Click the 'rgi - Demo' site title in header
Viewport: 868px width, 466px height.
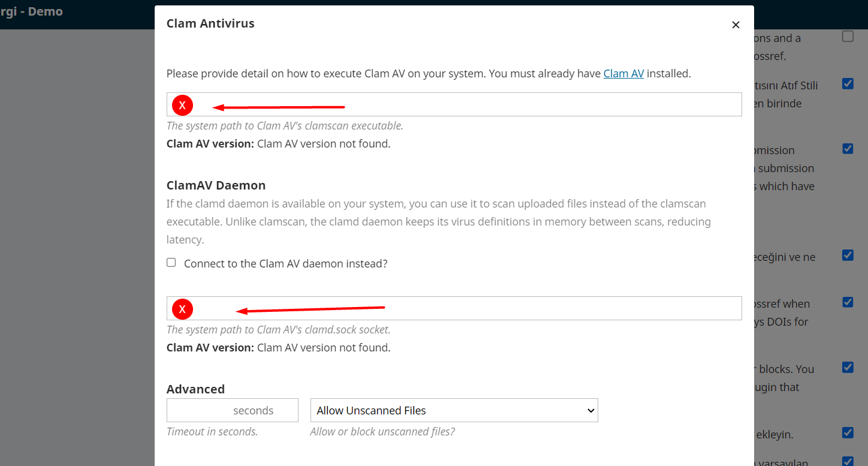click(x=31, y=11)
